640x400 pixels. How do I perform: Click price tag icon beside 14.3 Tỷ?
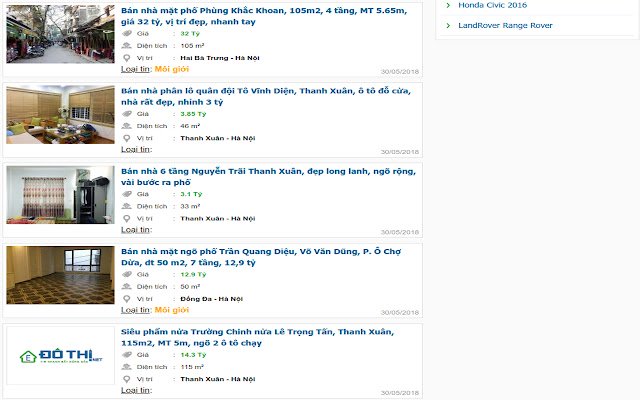(127, 355)
